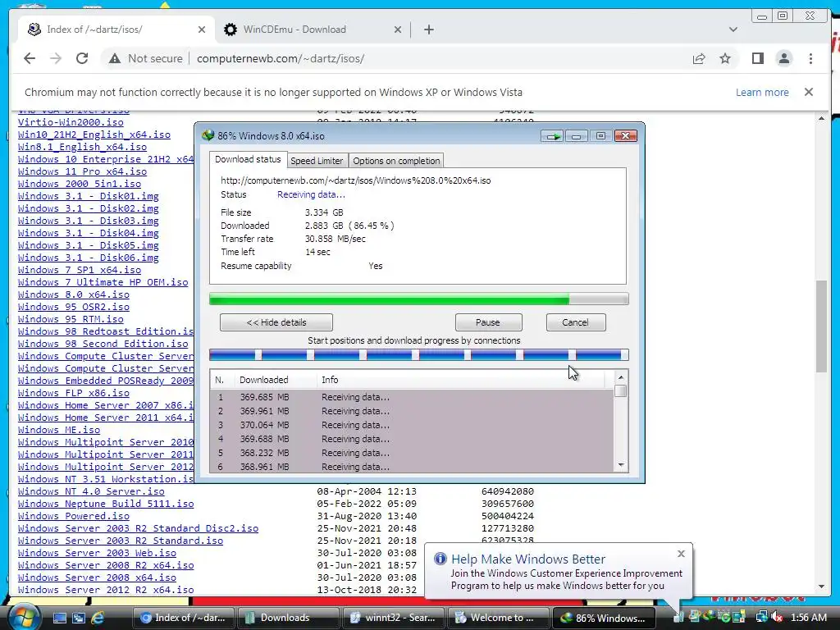
Task: Open the Windows 7 SP1 x64.iso link
Action: (80, 270)
